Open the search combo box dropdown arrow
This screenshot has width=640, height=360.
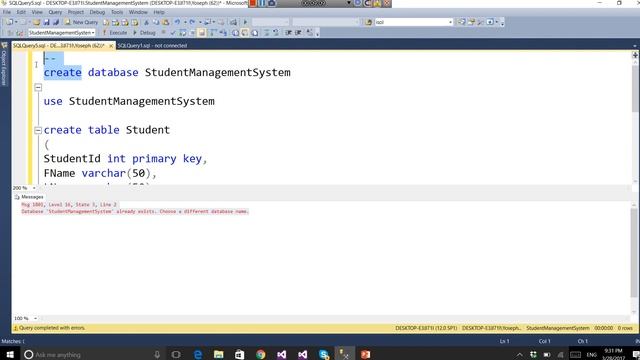451,22
